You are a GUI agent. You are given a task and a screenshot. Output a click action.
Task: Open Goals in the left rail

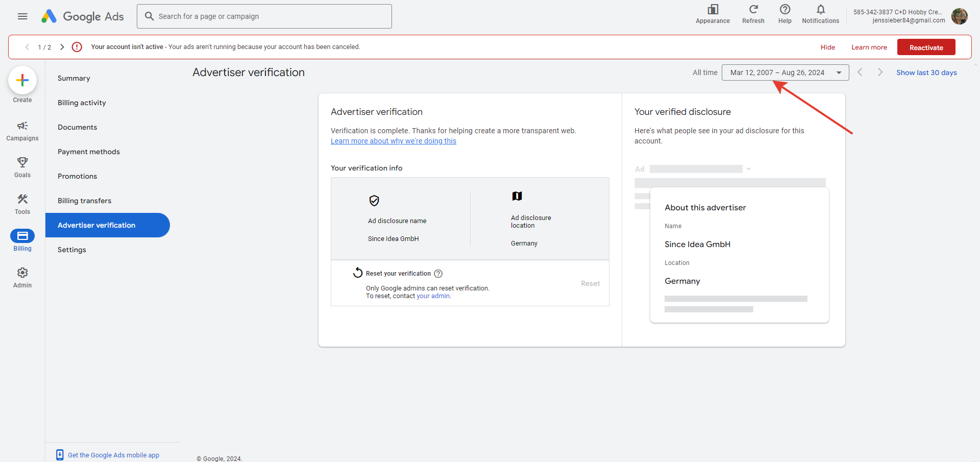(x=22, y=167)
